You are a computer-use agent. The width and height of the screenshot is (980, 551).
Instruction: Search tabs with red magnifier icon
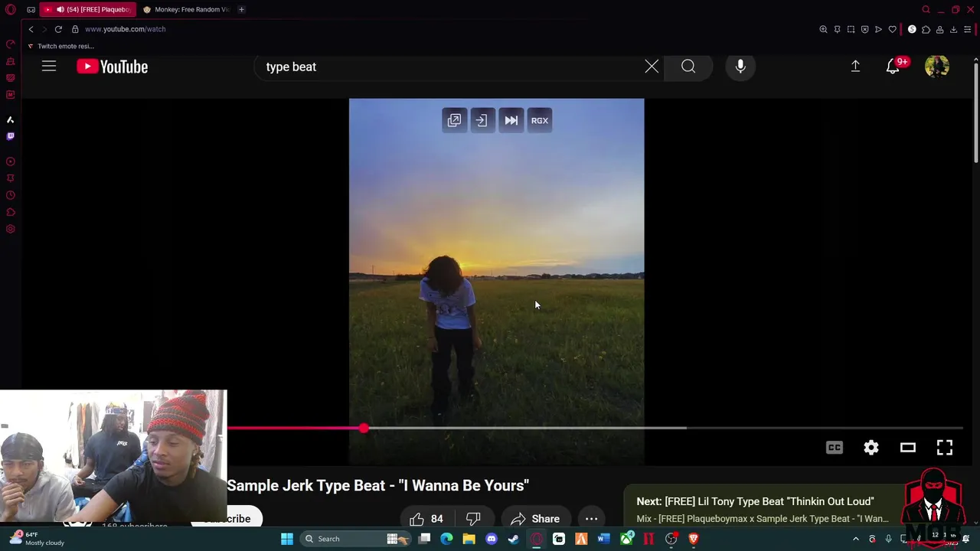[926, 9]
